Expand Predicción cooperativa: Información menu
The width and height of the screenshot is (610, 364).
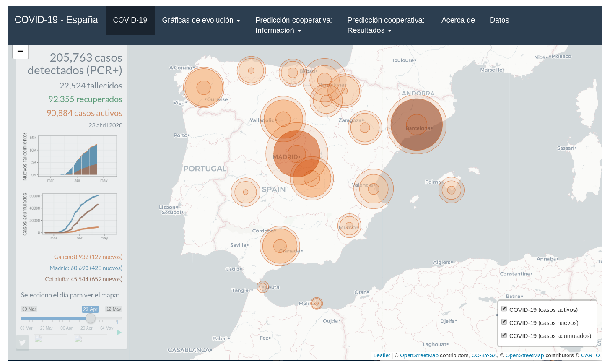tap(293, 25)
